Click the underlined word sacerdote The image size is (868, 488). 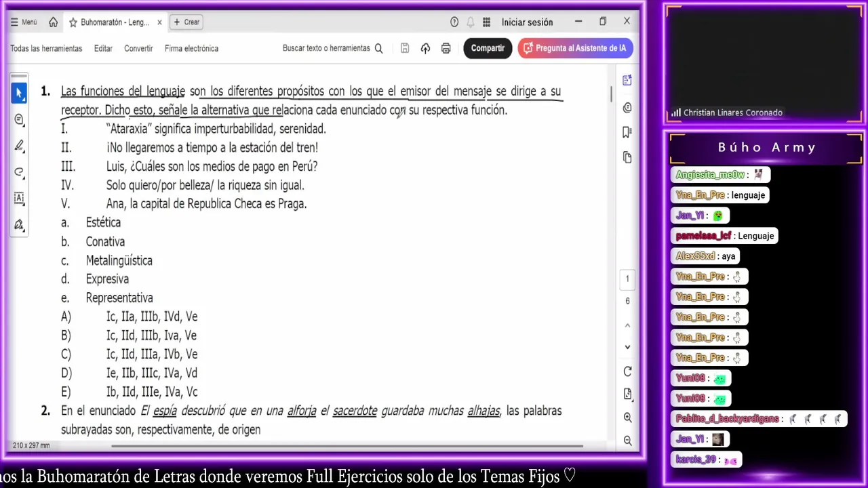click(355, 411)
